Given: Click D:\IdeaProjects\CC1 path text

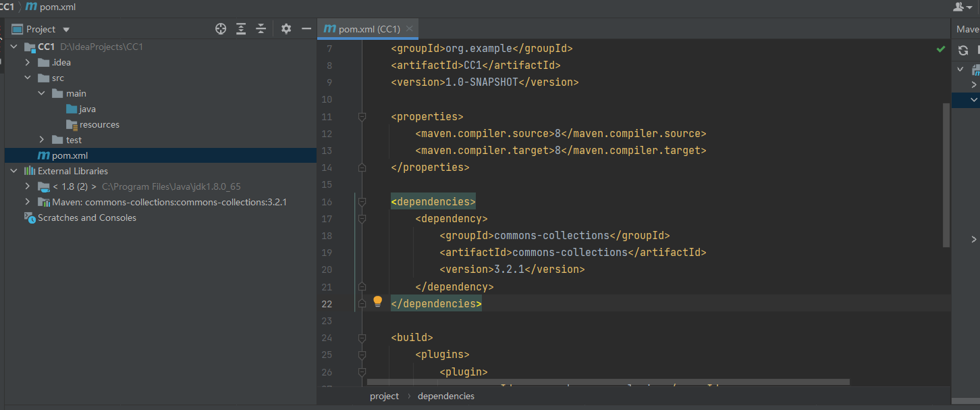Looking at the screenshot, I should click(101, 47).
